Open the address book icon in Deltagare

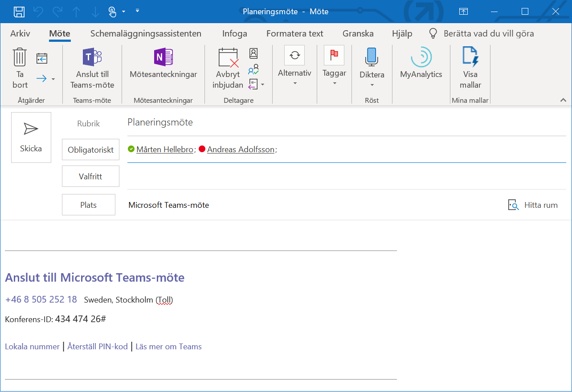pos(253,53)
